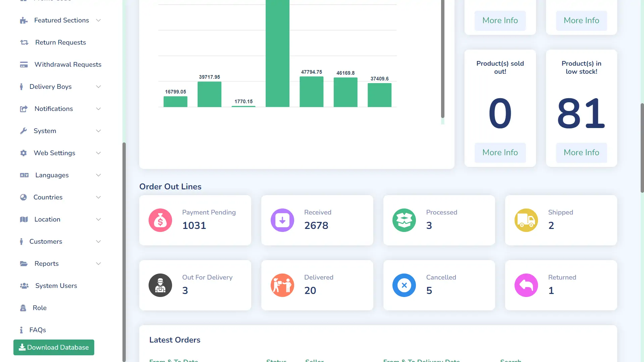Open Withdrawal Requests menu item
Image resolution: width=644 pixels, height=362 pixels.
click(x=68, y=65)
